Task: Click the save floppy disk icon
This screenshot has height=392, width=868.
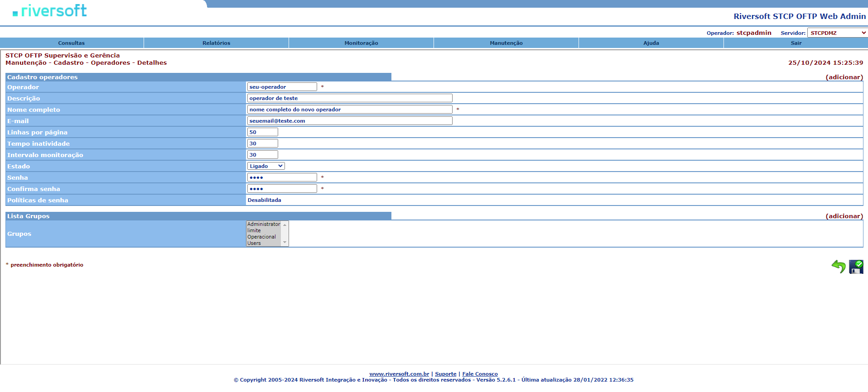Action: (x=856, y=267)
